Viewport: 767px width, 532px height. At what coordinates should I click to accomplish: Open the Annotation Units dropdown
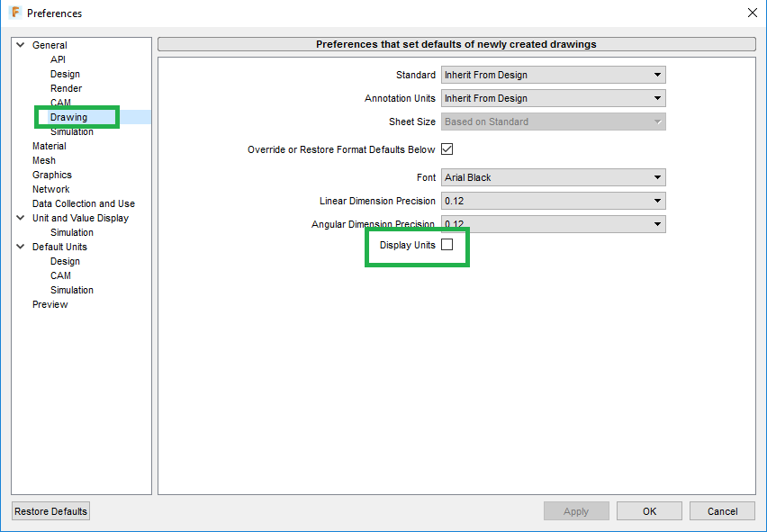pyautogui.click(x=656, y=97)
